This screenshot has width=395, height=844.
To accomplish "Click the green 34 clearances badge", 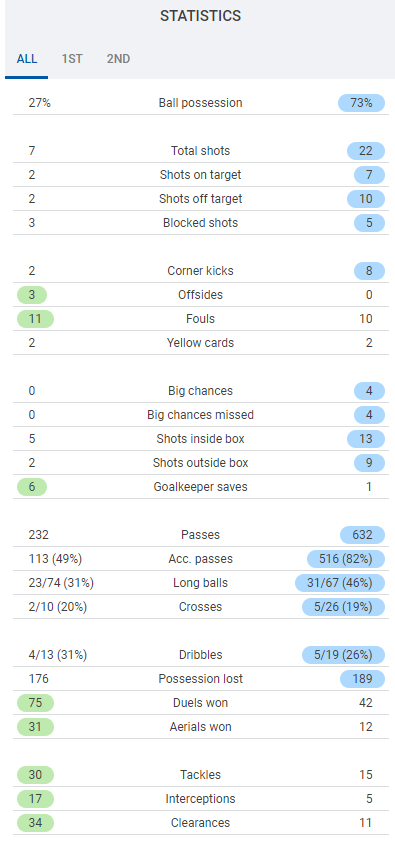I will (36, 823).
